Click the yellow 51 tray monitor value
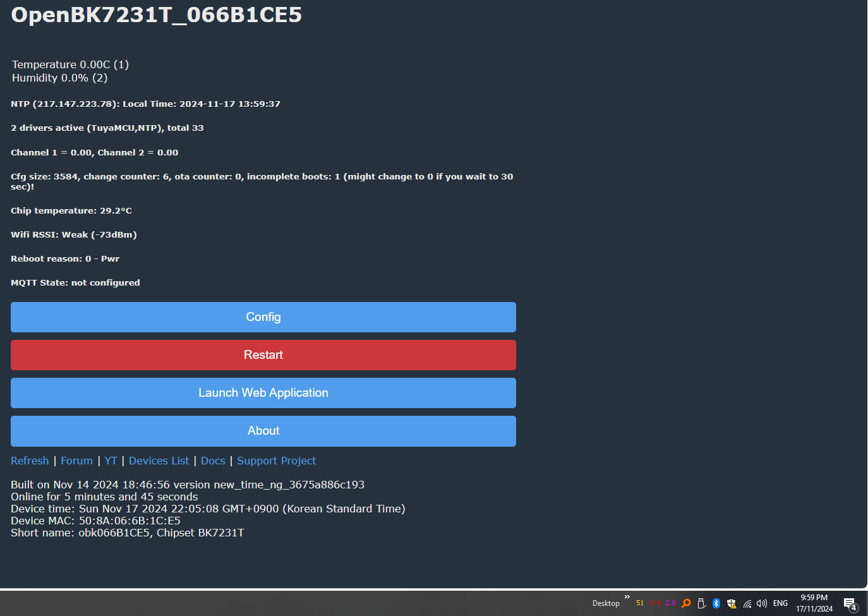 640,603
